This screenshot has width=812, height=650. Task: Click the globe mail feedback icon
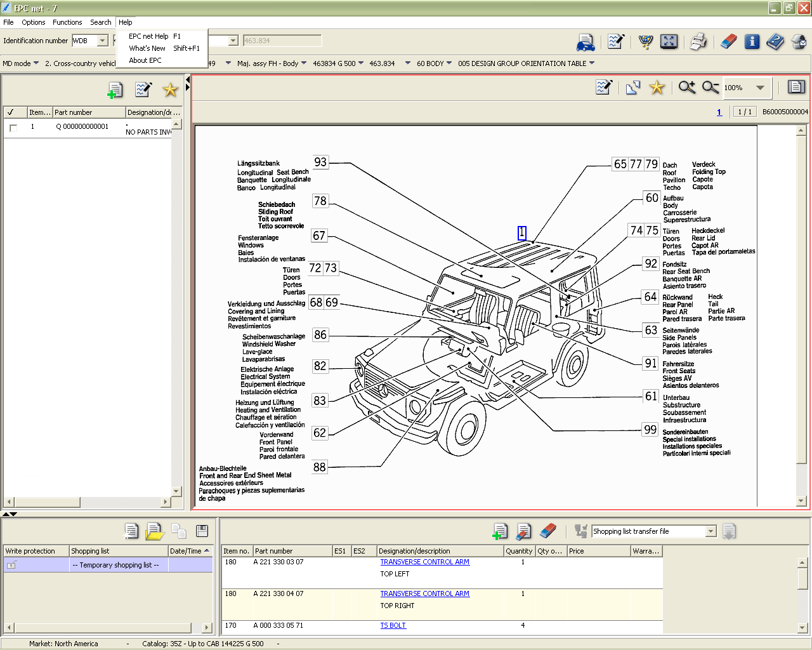799,42
